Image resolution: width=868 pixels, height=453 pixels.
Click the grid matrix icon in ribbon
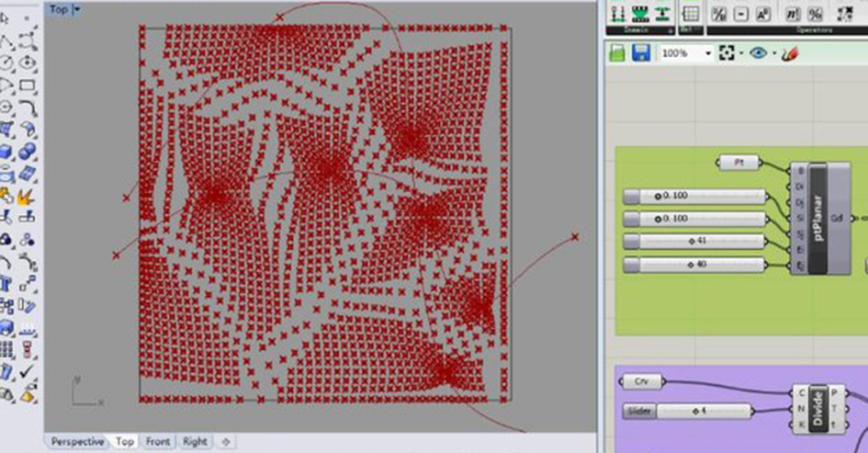coord(690,13)
